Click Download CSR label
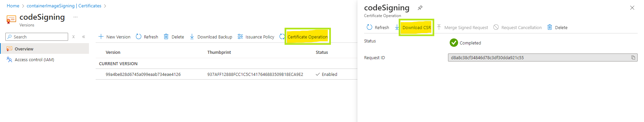This screenshot has width=644, height=122. (417, 27)
